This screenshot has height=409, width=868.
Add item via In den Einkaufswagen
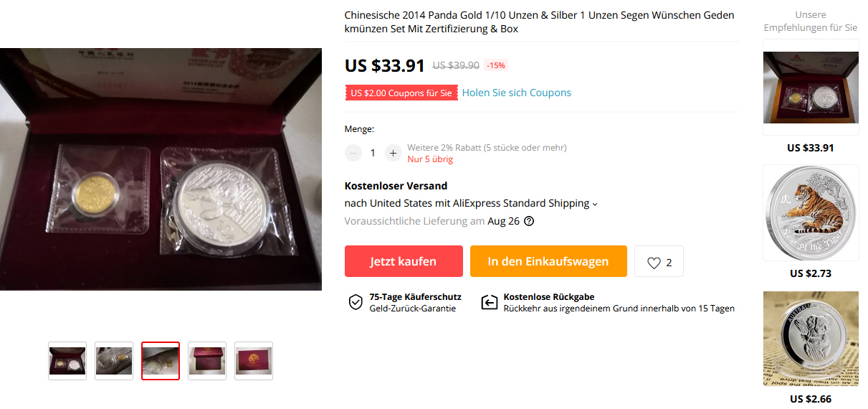[548, 261]
